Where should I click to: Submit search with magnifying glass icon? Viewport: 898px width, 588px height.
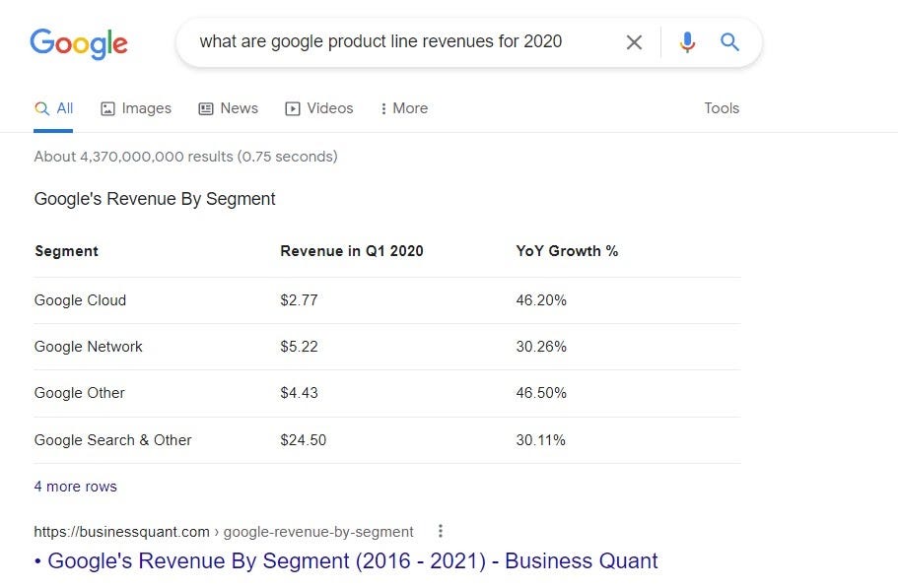coord(729,41)
